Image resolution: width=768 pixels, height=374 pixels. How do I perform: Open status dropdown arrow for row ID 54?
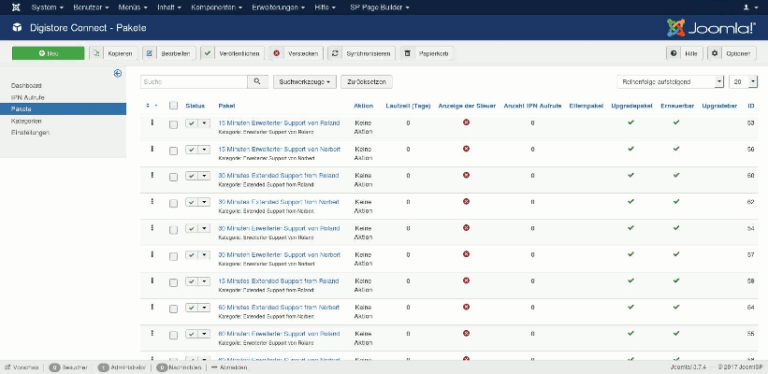point(204,228)
